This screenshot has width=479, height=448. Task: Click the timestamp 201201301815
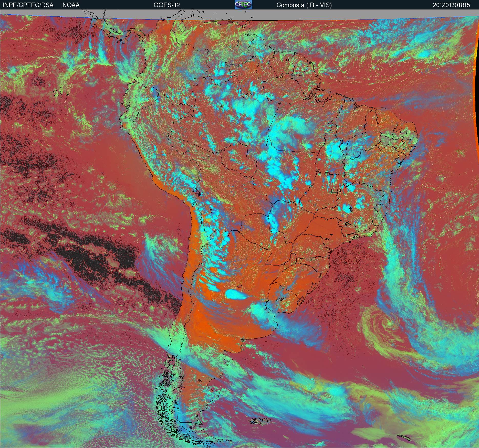451,5
